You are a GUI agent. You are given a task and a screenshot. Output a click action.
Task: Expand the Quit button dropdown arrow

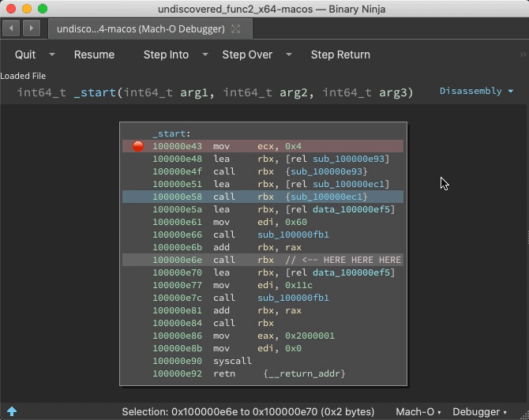coord(52,54)
